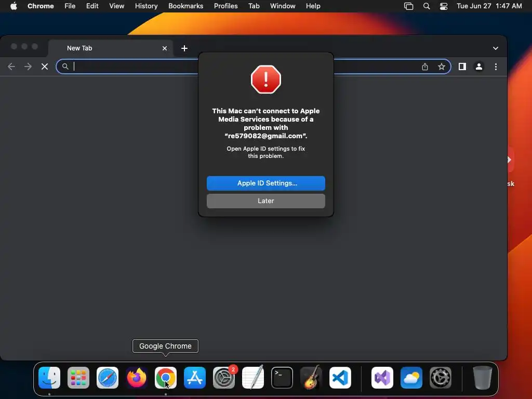This screenshot has height=399, width=532.
Task: Open the Tab menu
Action: 254,6
